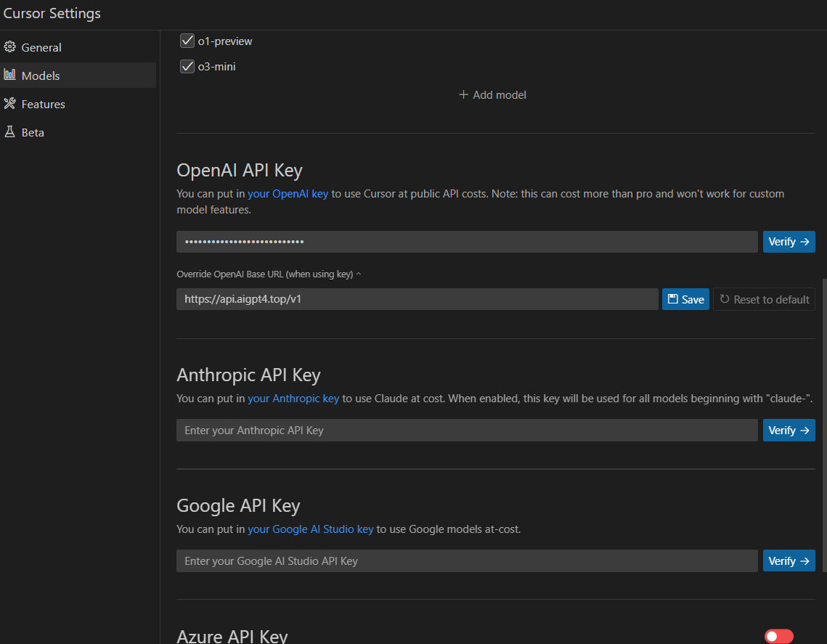Click the OpenAI API Key heading
Screen dimensions: 827x644
[240, 171]
